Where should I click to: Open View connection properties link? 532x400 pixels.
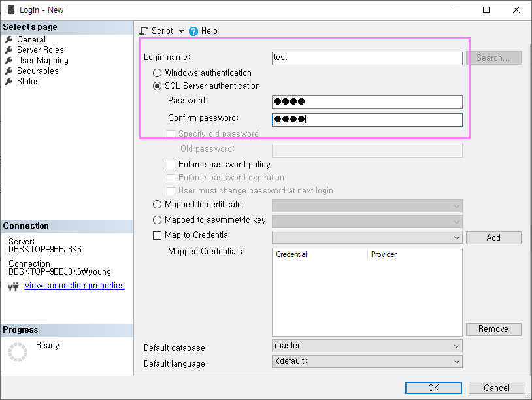tap(75, 286)
